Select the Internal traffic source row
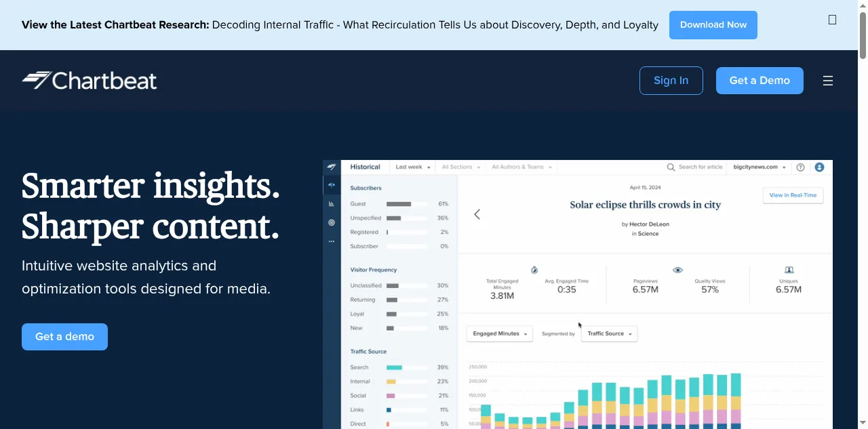Viewport: 868px width, 429px height. pos(399,382)
